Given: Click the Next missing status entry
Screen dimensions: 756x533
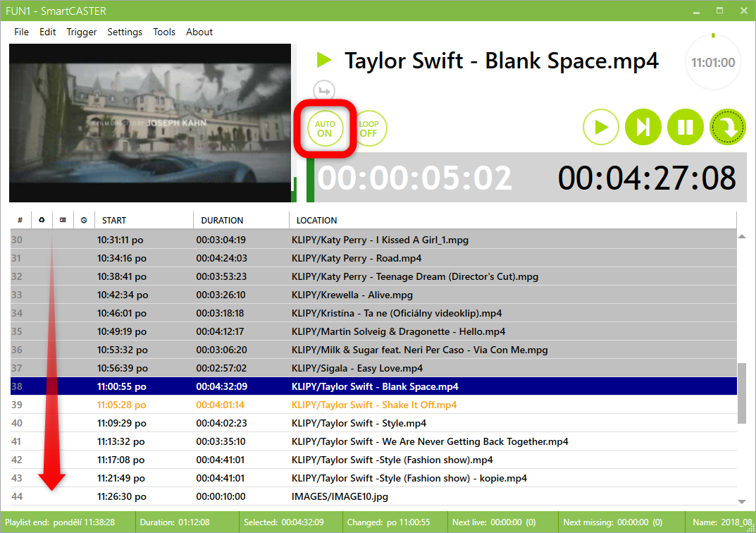Looking at the screenshot, I should pyautogui.click(x=613, y=522).
